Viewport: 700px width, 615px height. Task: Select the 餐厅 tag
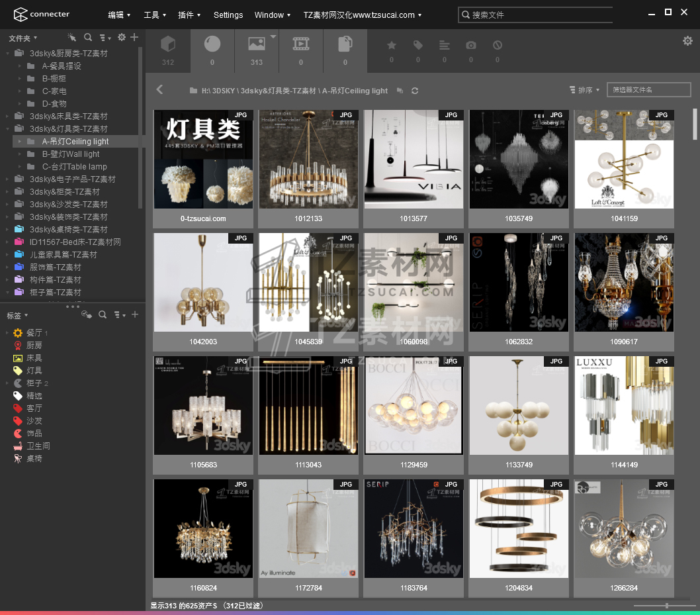34,333
